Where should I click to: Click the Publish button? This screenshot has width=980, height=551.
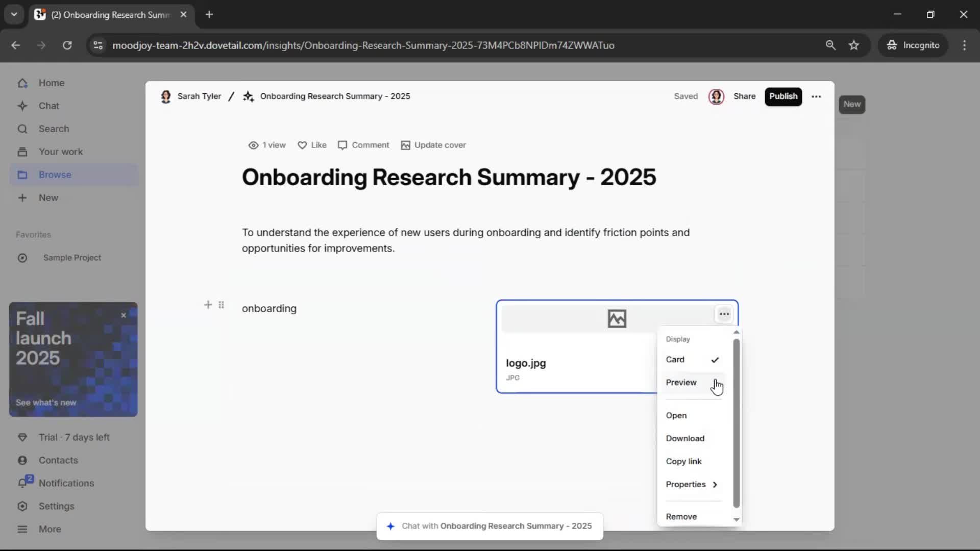(x=783, y=96)
